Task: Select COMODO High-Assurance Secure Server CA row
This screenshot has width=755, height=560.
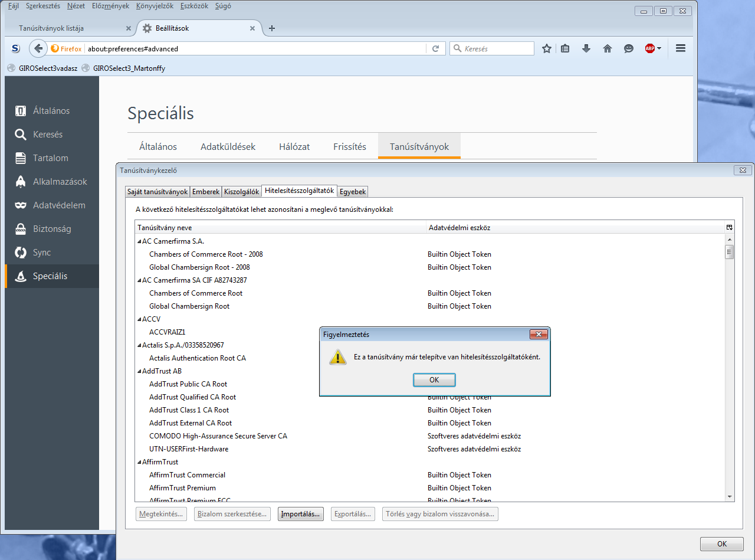Action: tap(430, 436)
